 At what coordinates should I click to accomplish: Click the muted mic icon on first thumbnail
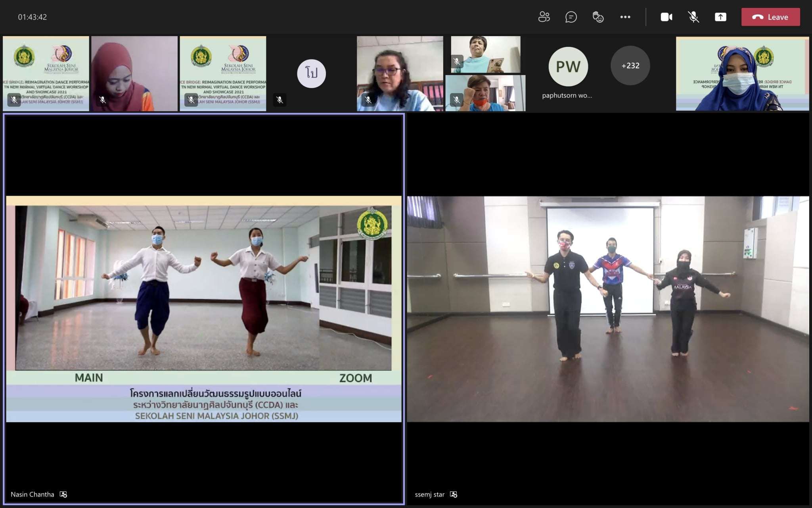tap(14, 100)
